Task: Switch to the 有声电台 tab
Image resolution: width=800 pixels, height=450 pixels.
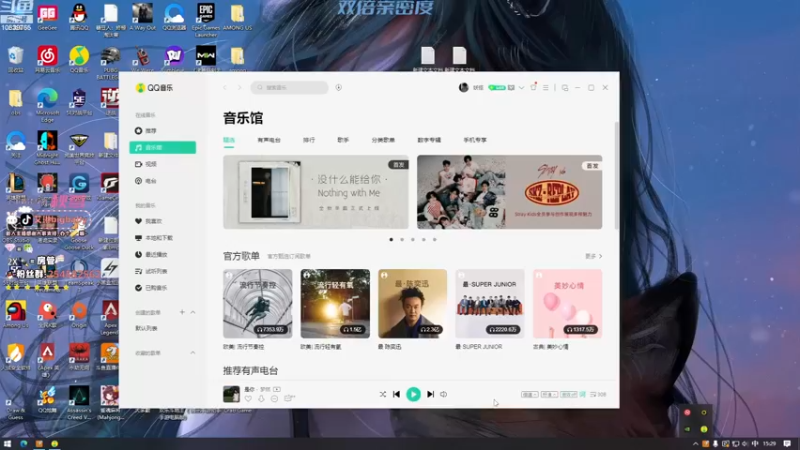Action: tap(269, 140)
